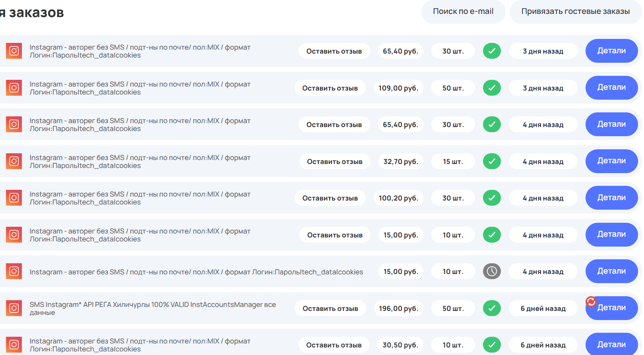
Task: Click the SMS Instagram* API РЕГА order title
Action: click(x=153, y=309)
